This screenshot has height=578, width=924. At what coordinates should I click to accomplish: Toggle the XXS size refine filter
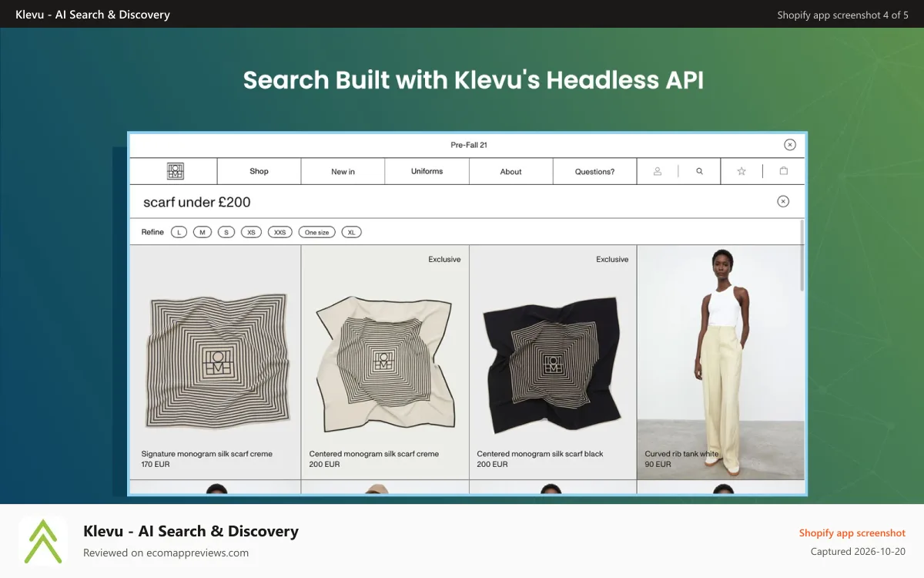tap(280, 232)
